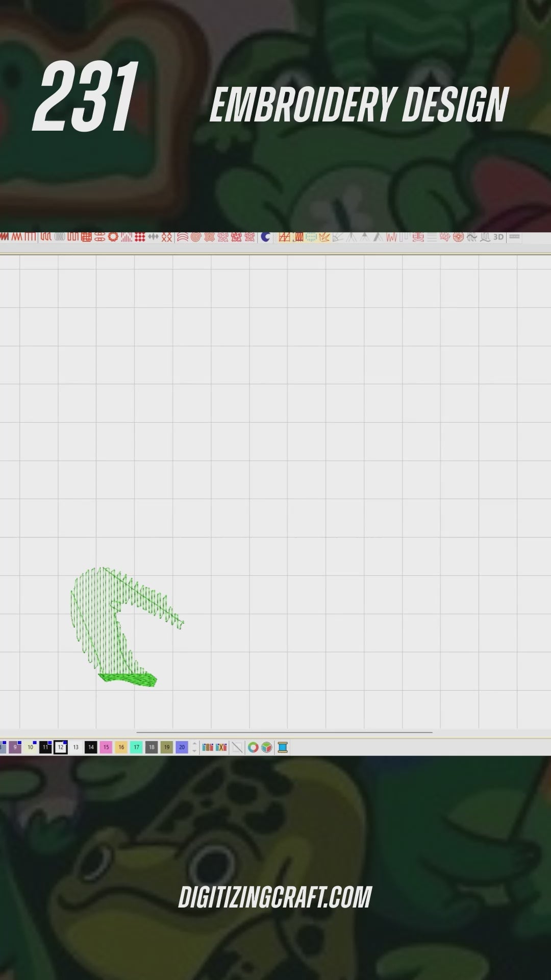The width and height of the screenshot is (551, 980).
Task: Toggle the 3D stitch effect button
Action: [498, 237]
